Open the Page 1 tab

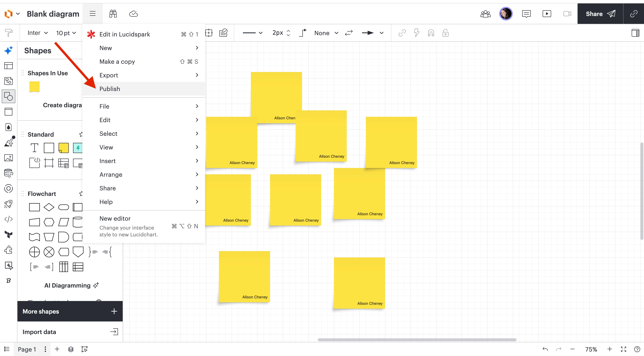click(27, 349)
